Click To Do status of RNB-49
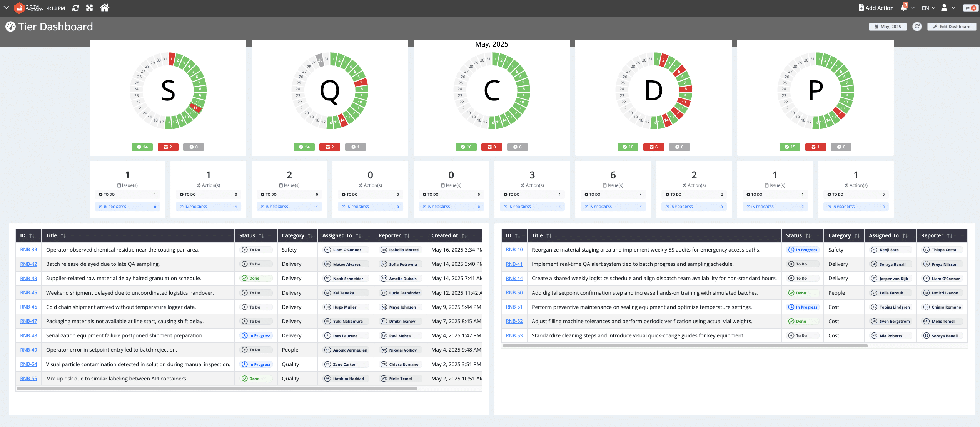Image resolution: width=980 pixels, height=427 pixels. [256, 350]
